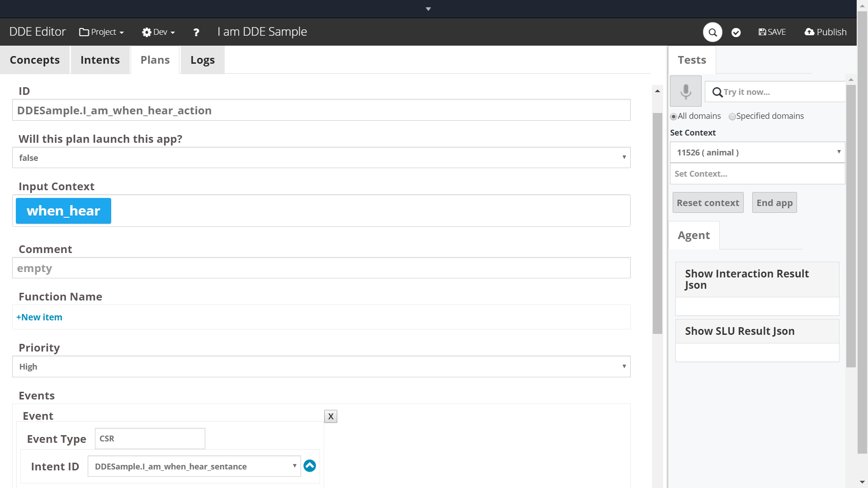Click the plan editor vertical scrollbar thumb
The height and width of the screenshot is (488, 868).
657,223
